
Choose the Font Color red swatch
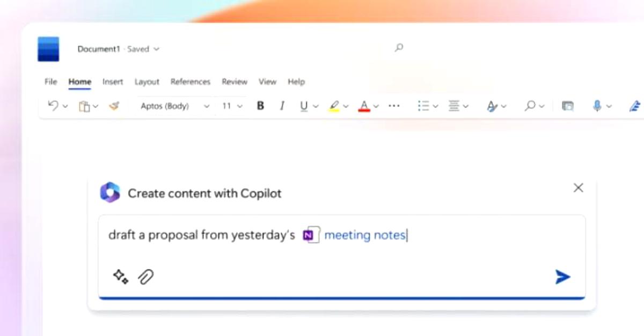364,106
